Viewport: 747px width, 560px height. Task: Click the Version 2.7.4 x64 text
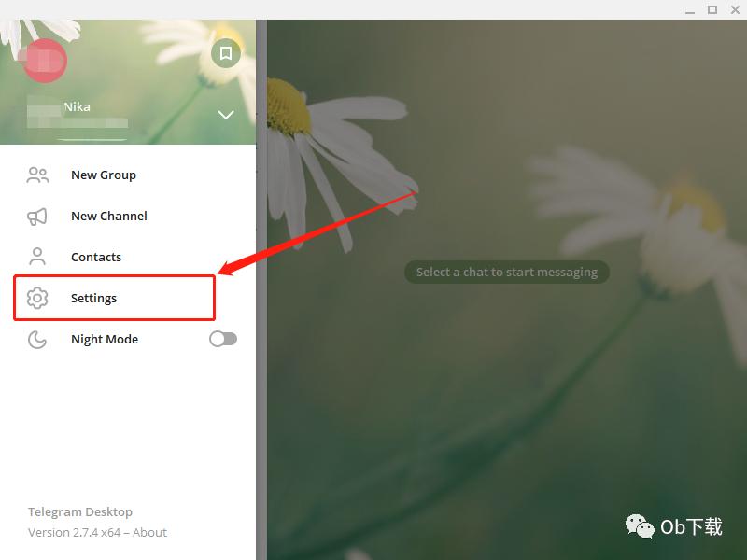pos(74,532)
